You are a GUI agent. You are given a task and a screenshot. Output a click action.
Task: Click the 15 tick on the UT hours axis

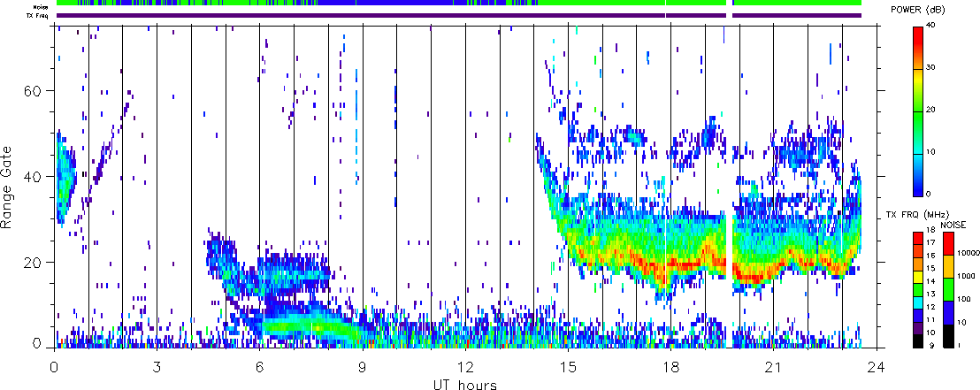point(568,366)
